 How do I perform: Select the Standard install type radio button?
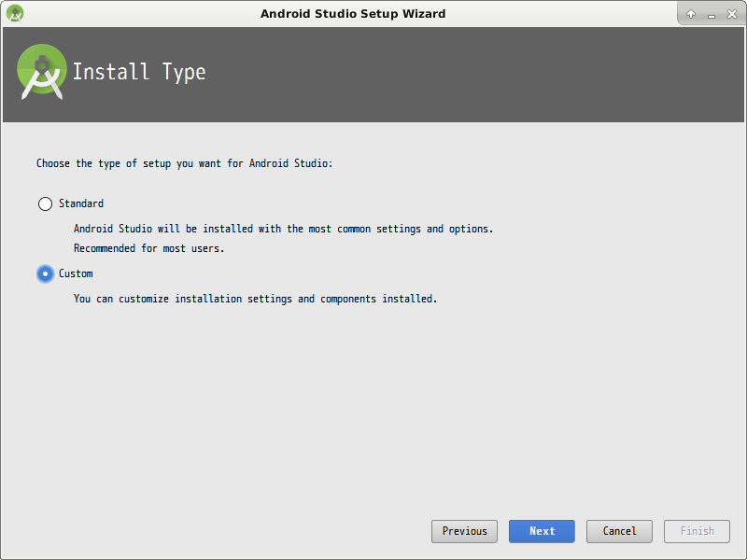coord(45,203)
